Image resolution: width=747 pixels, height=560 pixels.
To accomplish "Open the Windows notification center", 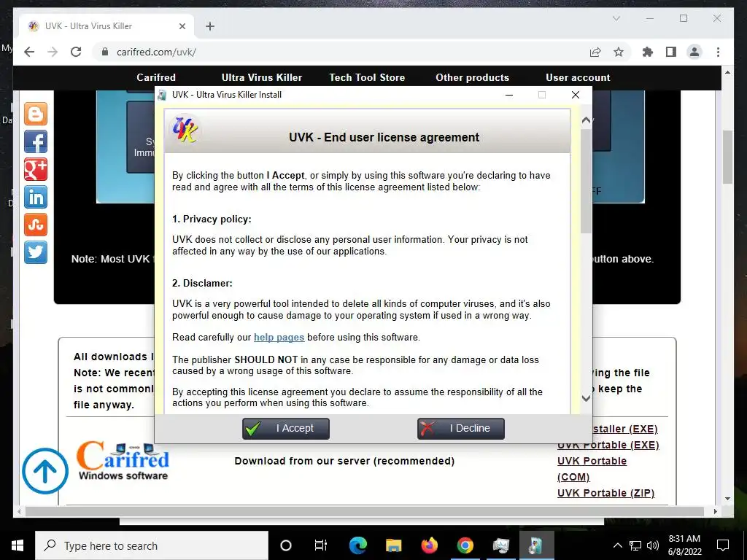I will (x=723, y=545).
